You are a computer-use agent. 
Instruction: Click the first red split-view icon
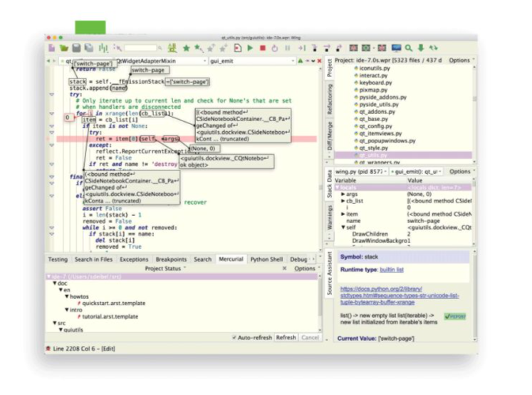pyautogui.click(x=353, y=48)
